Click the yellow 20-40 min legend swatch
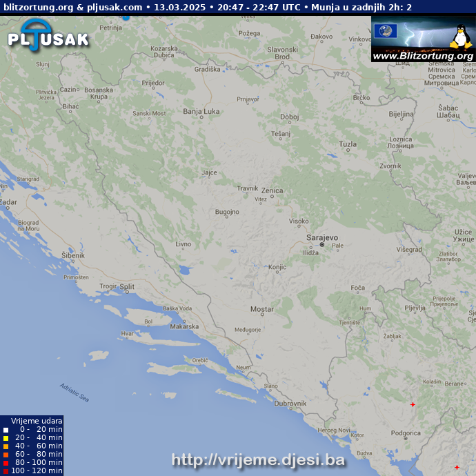The width and height of the screenshot is (476, 476). [x=6, y=438]
